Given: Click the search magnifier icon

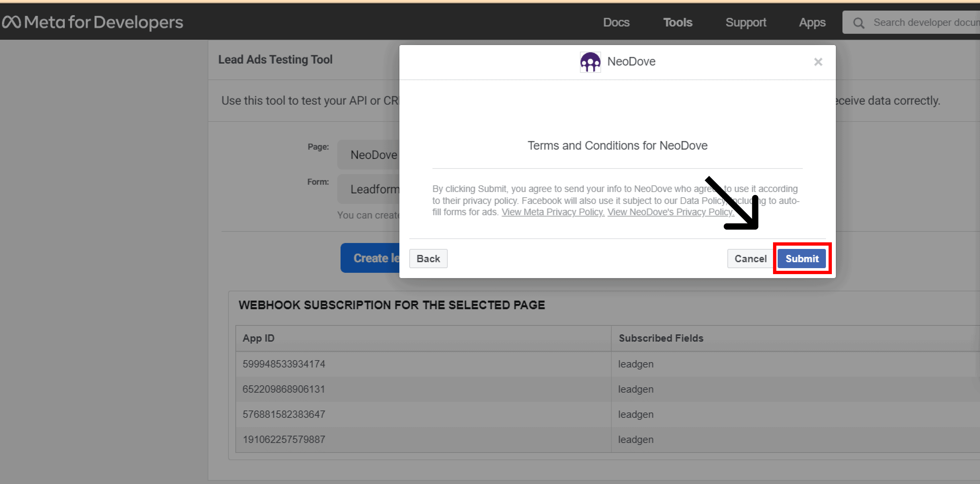Looking at the screenshot, I should 859,23.
